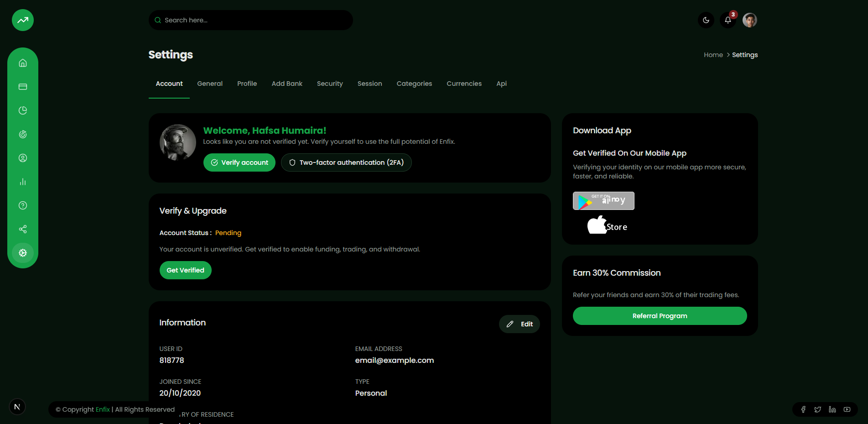
Task: Switch to the Api tab
Action: coord(502,84)
